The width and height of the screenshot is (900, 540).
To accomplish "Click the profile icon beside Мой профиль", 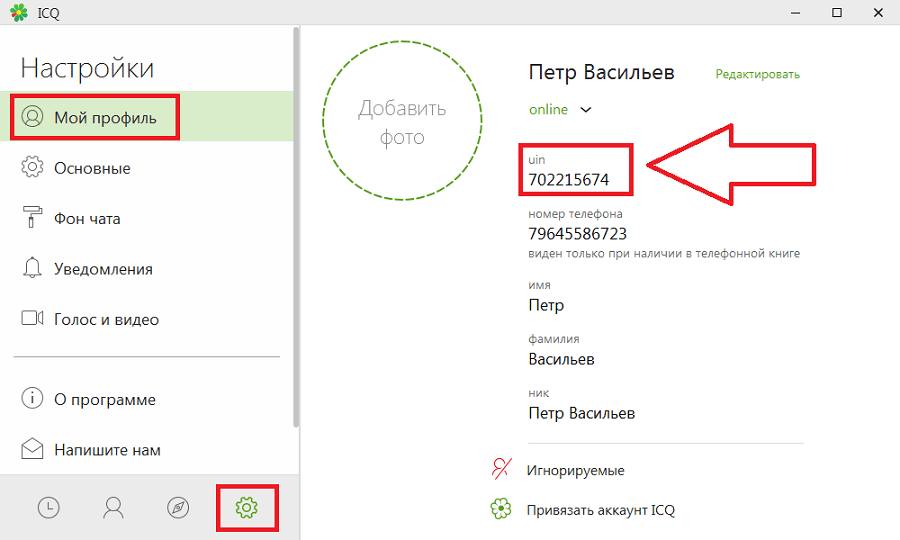I will click(x=32, y=116).
